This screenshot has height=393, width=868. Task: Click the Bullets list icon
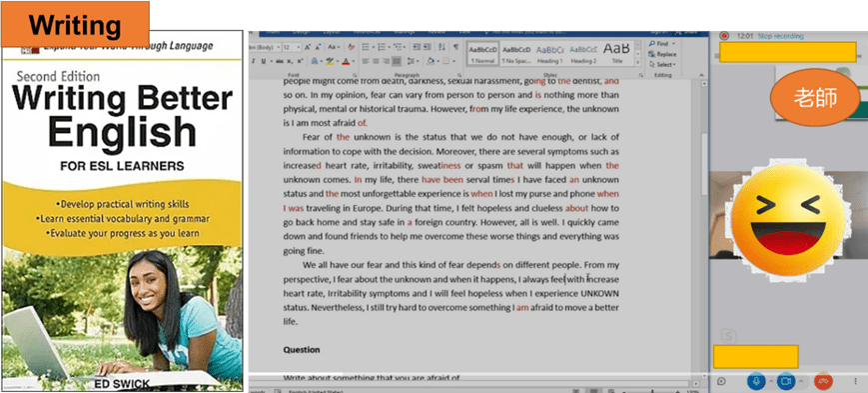point(366,47)
